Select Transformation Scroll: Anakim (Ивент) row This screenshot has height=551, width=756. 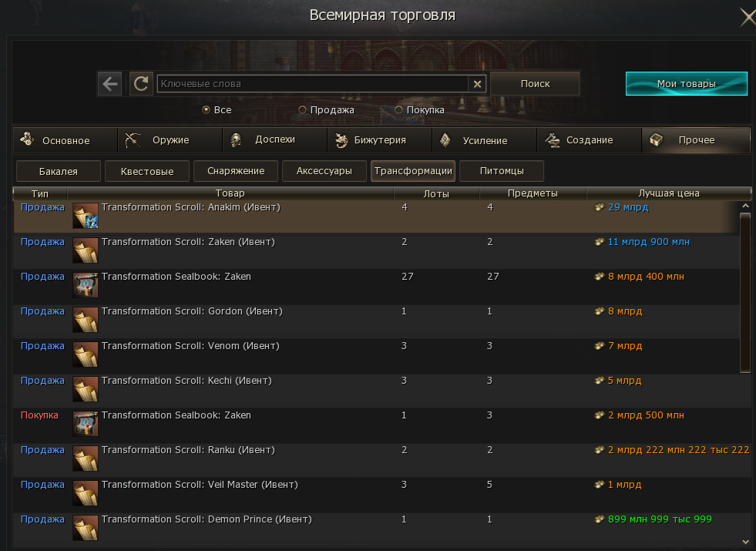tap(377, 216)
